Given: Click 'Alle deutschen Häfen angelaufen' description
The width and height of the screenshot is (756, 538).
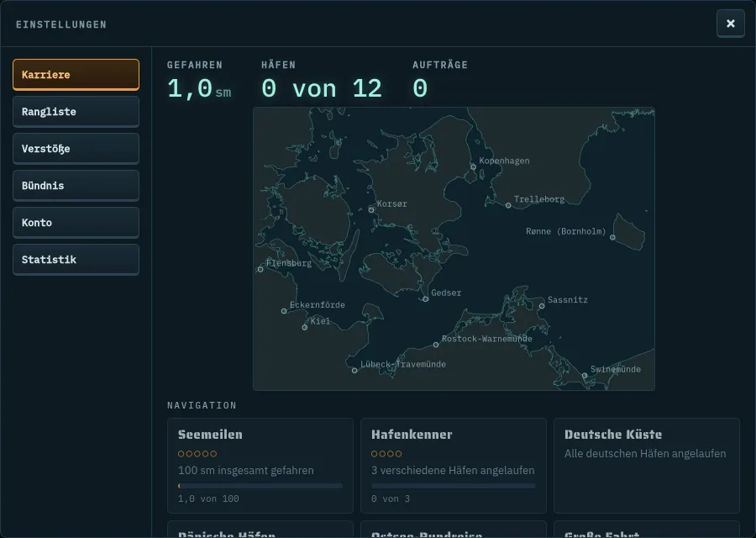Looking at the screenshot, I should coord(645,454).
